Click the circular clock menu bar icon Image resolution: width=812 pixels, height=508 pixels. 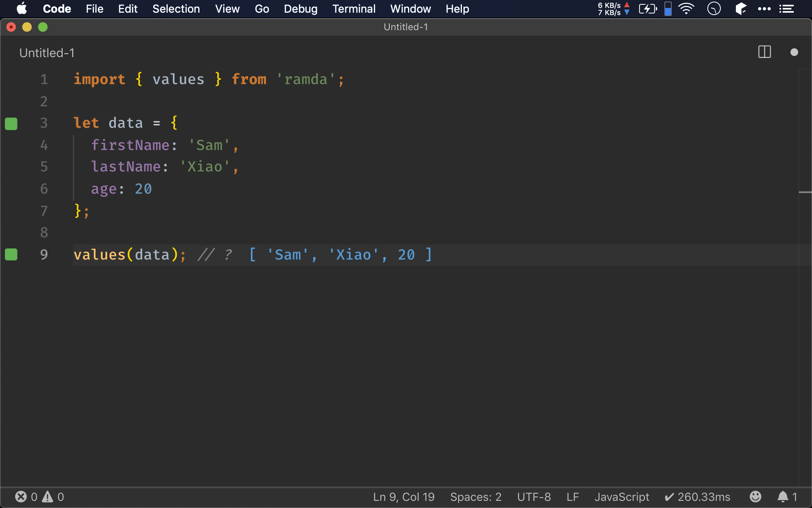coord(714,9)
